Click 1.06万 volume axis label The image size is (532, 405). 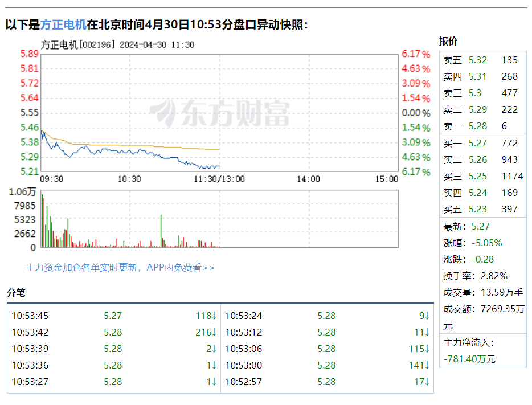[x=22, y=192]
